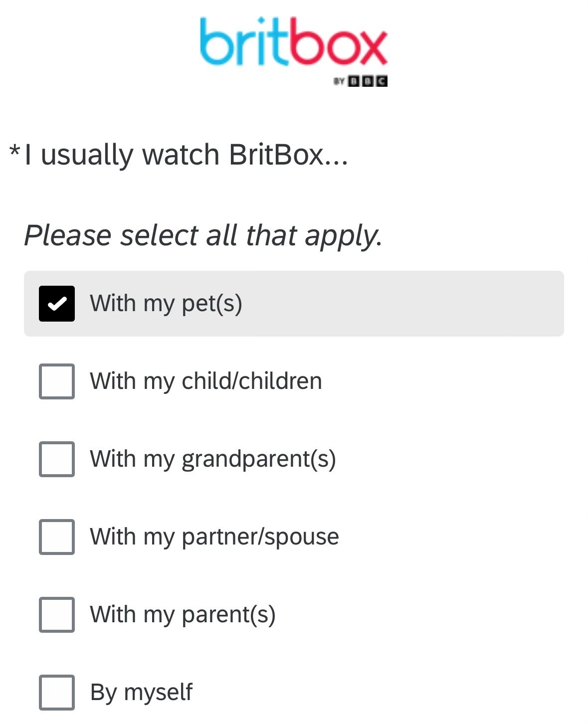The image size is (588, 723).
Task: Click the 'With my pet(s)' label text
Action: coord(166,304)
